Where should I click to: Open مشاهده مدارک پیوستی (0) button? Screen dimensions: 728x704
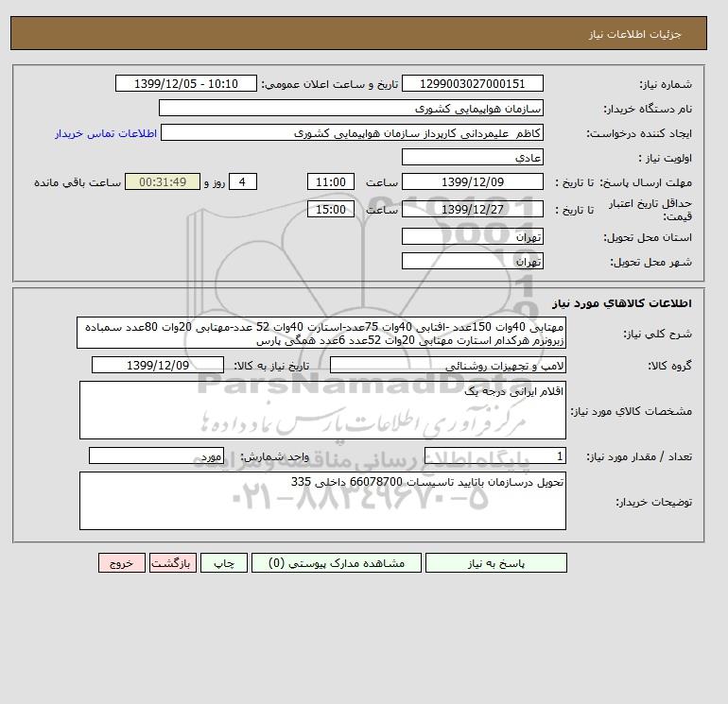[337, 563]
